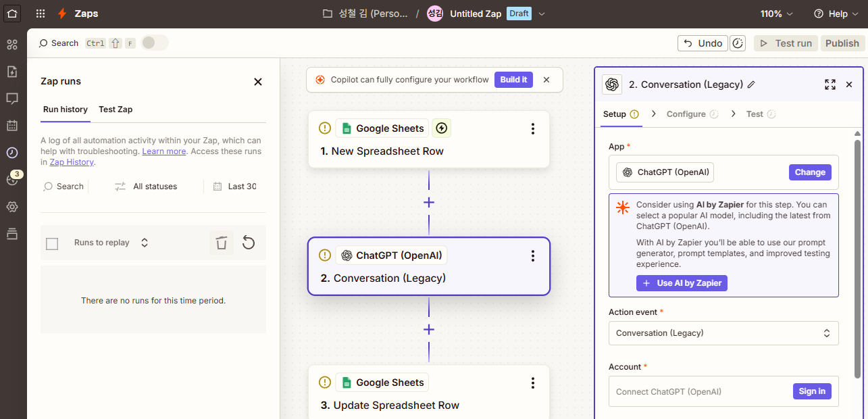This screenshot has height=419, width=868.
Task: Open the Configure tab in step editor
Action: (686, 114)
